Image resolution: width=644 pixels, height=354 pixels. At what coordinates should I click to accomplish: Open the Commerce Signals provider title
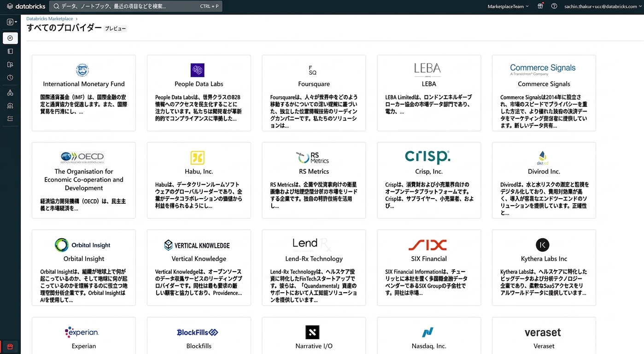point(544,84)
